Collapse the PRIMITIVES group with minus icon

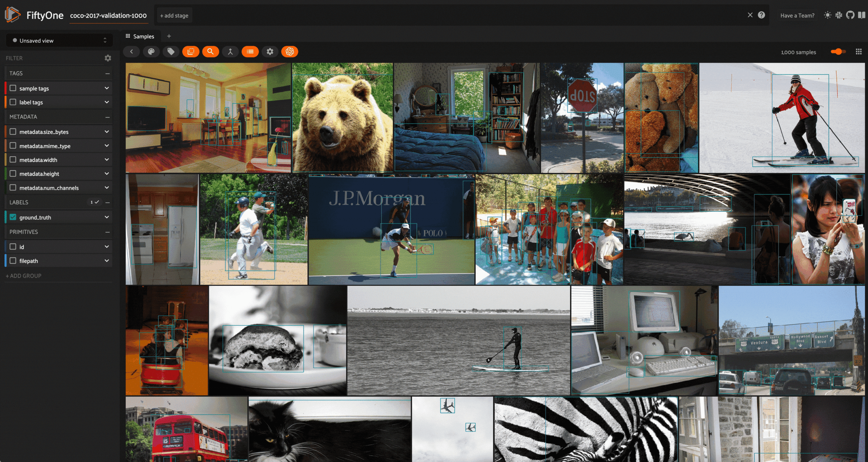(x=107, y=232)
